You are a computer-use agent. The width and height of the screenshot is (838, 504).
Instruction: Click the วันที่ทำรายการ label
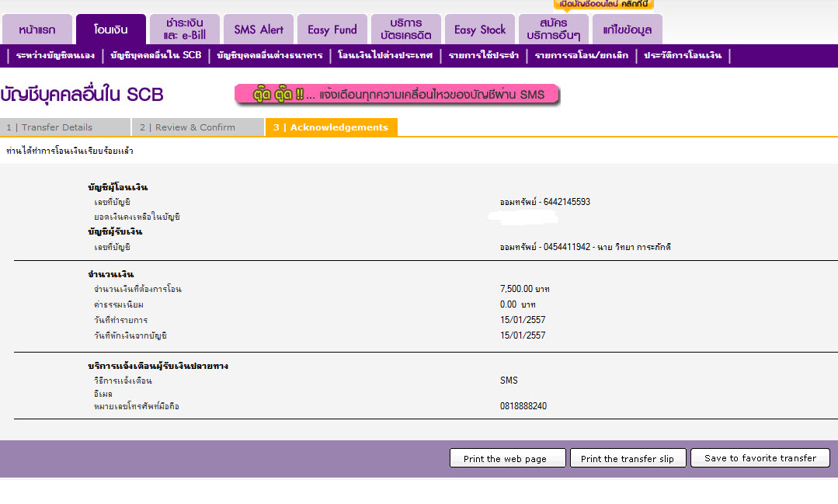tap(120, 320)
